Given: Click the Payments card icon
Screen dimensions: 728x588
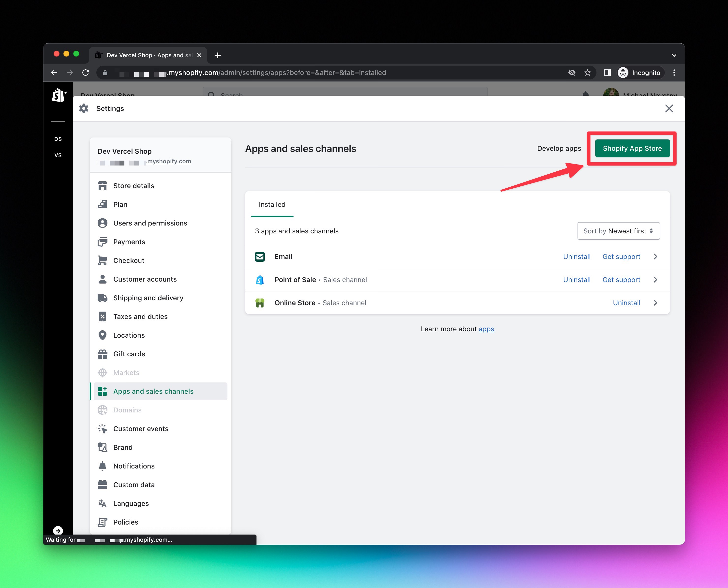Looking at the screenshot, I should pyautogui.click(x=102, y=242).
